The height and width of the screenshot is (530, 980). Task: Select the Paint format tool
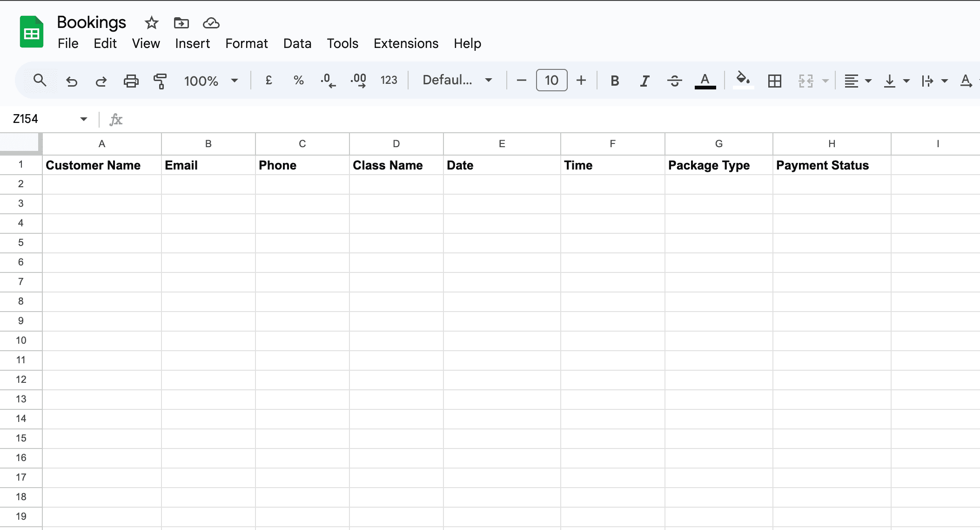point(160,80)
